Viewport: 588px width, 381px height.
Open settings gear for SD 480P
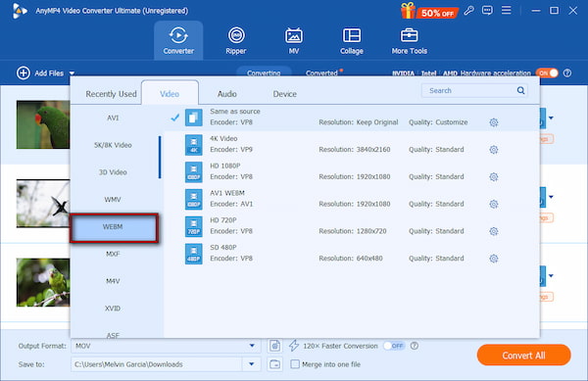494,259
